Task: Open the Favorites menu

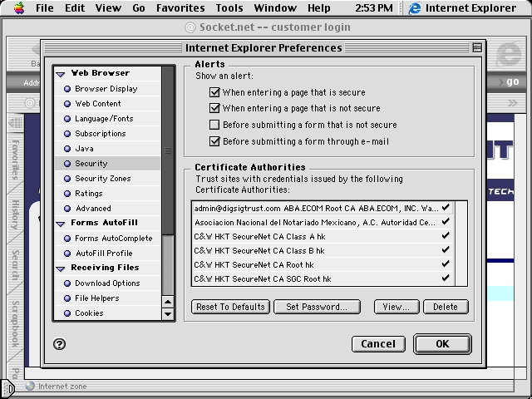Action: [180, 7]
